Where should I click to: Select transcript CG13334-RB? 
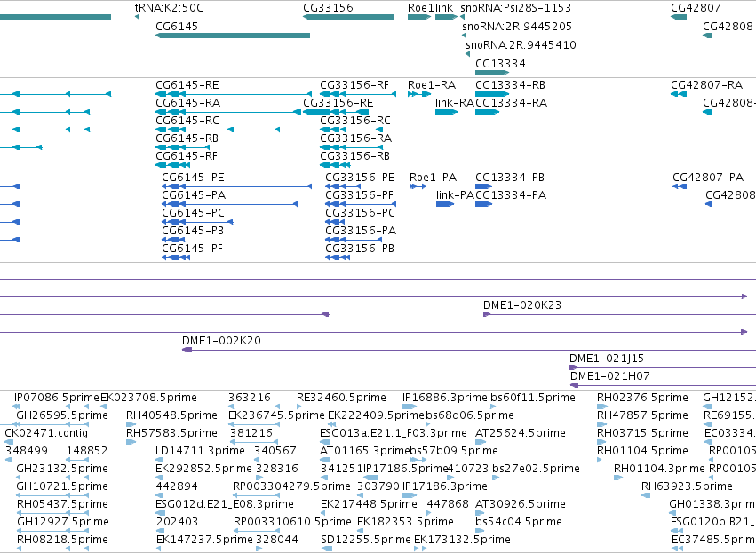[x=492, y=94]
